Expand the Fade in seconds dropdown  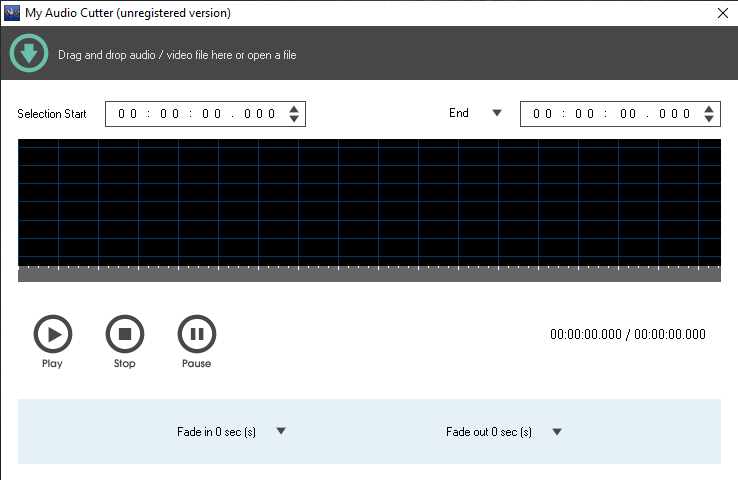(x=281, y=431)
